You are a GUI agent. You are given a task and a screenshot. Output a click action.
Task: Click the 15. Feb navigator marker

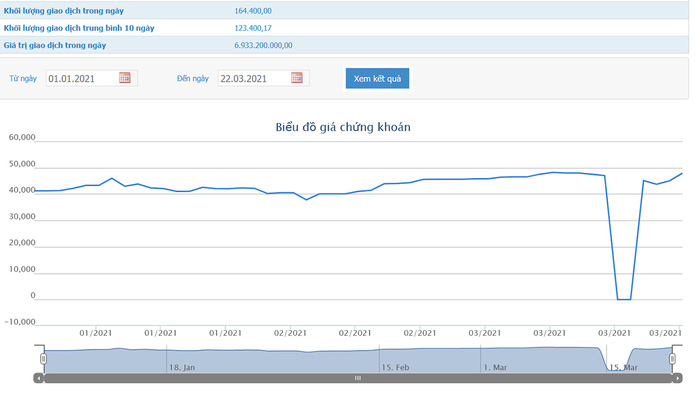pyautogui.click(x=395, y=367)
